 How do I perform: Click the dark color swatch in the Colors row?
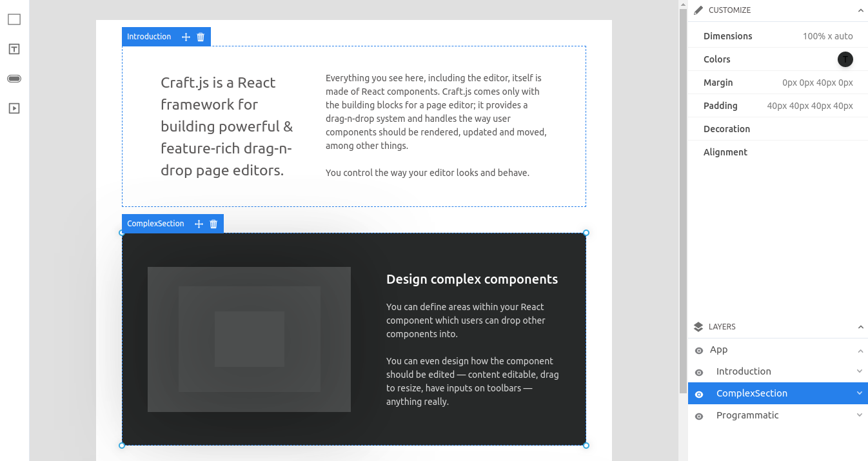click(845, 59)
